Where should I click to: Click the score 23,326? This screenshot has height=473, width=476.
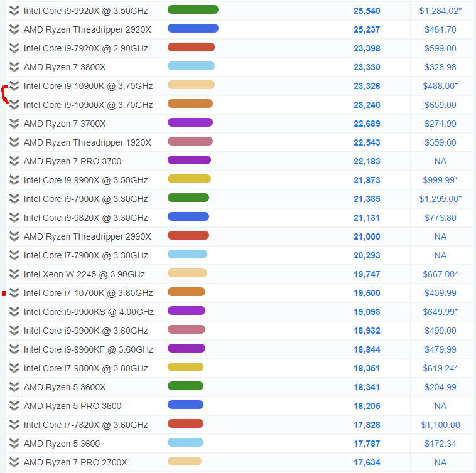(x=367, y=86)
